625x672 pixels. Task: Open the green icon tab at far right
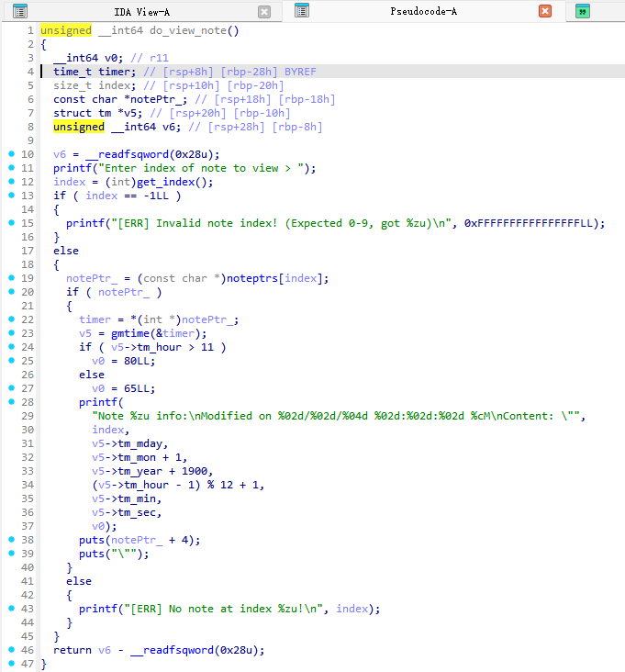(x=582, y=11)
